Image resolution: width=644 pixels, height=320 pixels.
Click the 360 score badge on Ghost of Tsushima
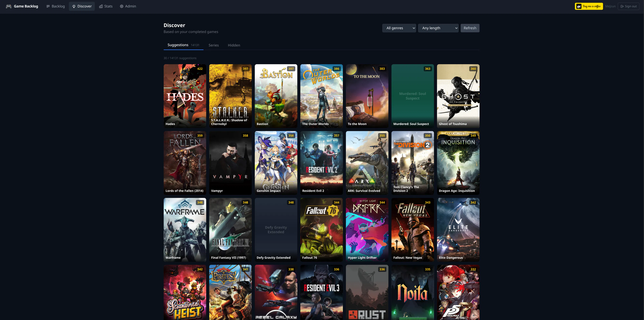pos(473,69)
